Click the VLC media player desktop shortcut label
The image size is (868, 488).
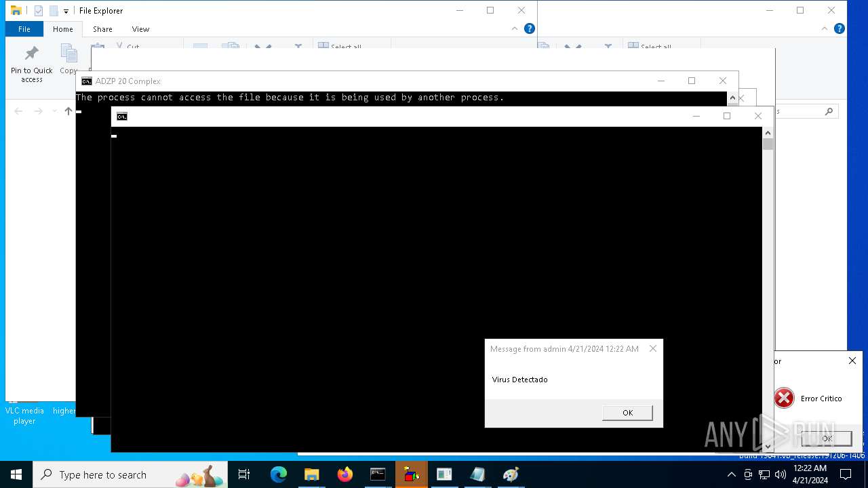(24, 415)
